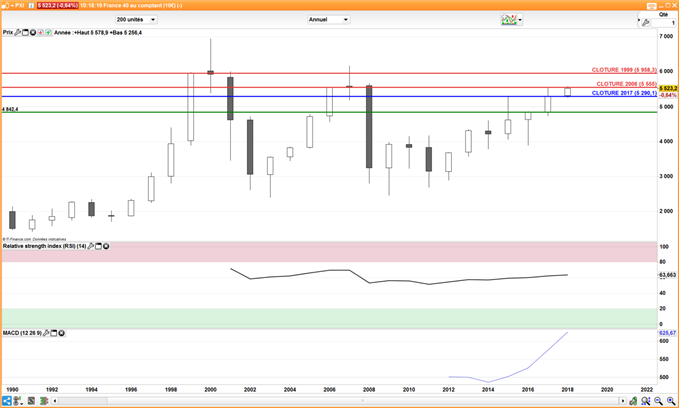Click the zoom out magnifier icon

(658, 401)
